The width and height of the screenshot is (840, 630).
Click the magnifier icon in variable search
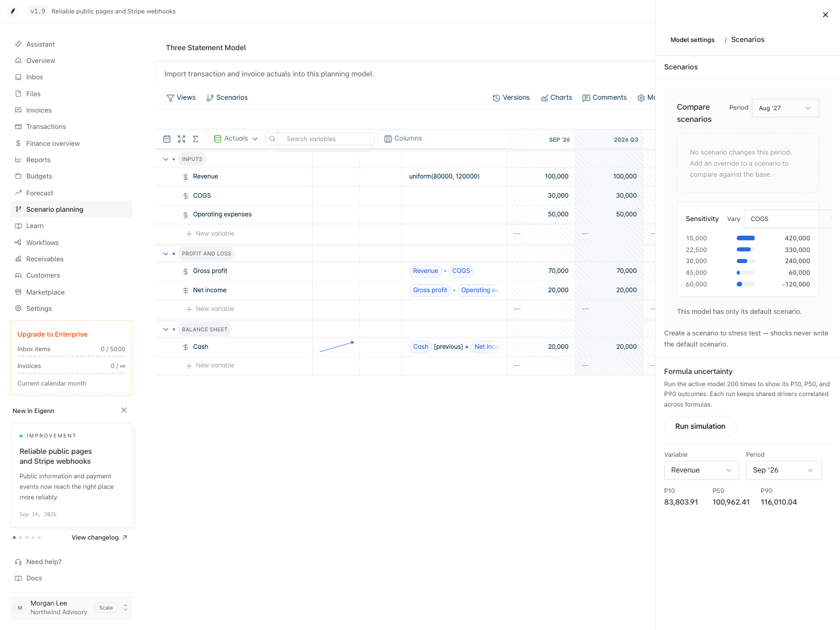tap(272, 139)
